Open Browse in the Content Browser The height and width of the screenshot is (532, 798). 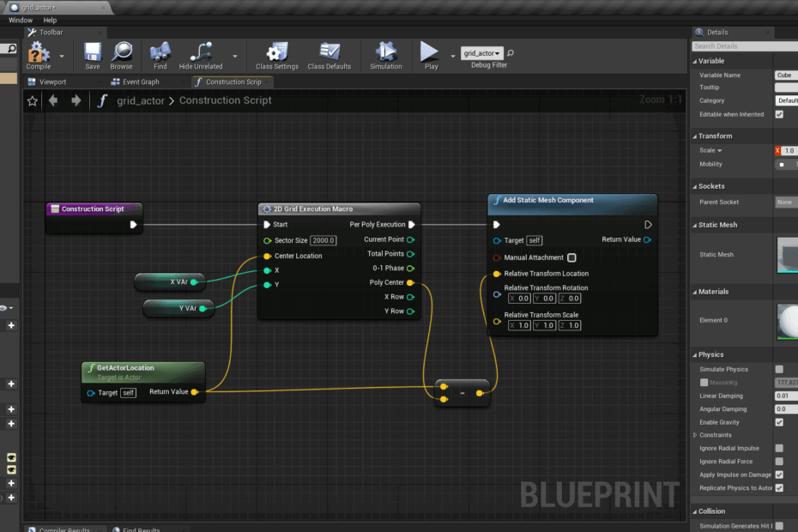point(121,56)
